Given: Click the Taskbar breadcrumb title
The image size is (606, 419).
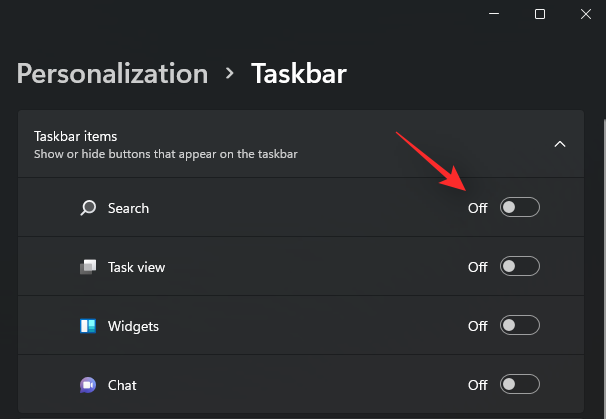Looking at the screenshot, I should point(299,73).
